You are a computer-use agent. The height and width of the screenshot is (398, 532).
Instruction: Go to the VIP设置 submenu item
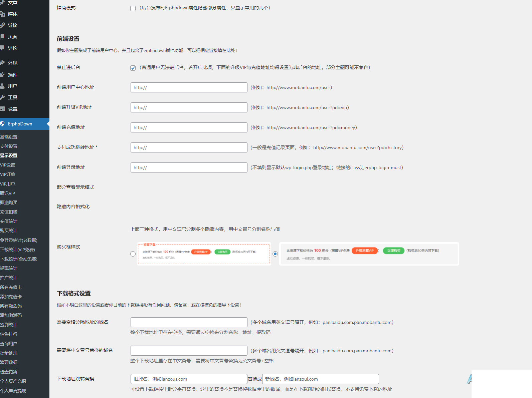pyautogui.click(x=8, y=165)
